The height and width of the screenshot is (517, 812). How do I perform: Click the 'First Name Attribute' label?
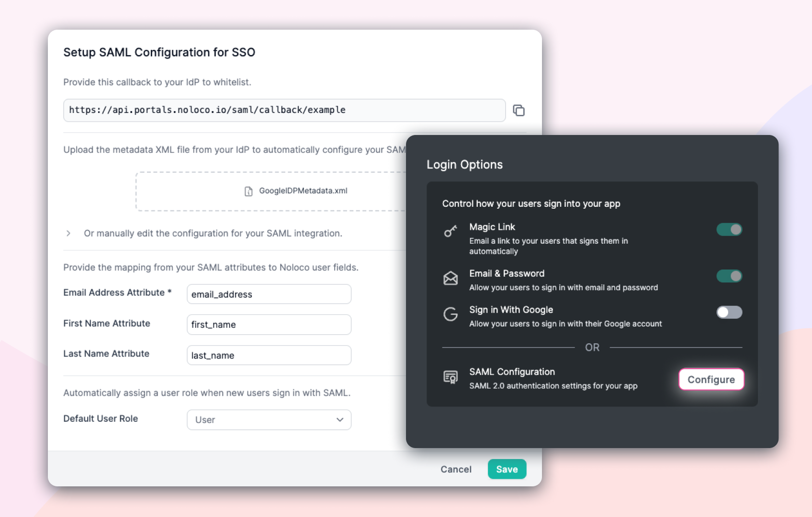pyautogui.click(x=107, y=323)
